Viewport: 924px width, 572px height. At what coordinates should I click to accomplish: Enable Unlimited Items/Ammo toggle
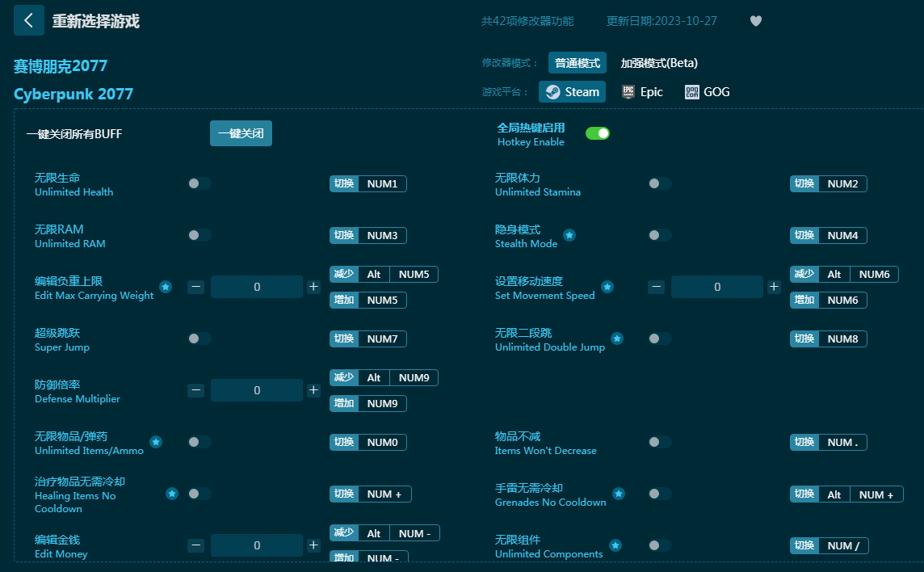[x=199, y=442]
